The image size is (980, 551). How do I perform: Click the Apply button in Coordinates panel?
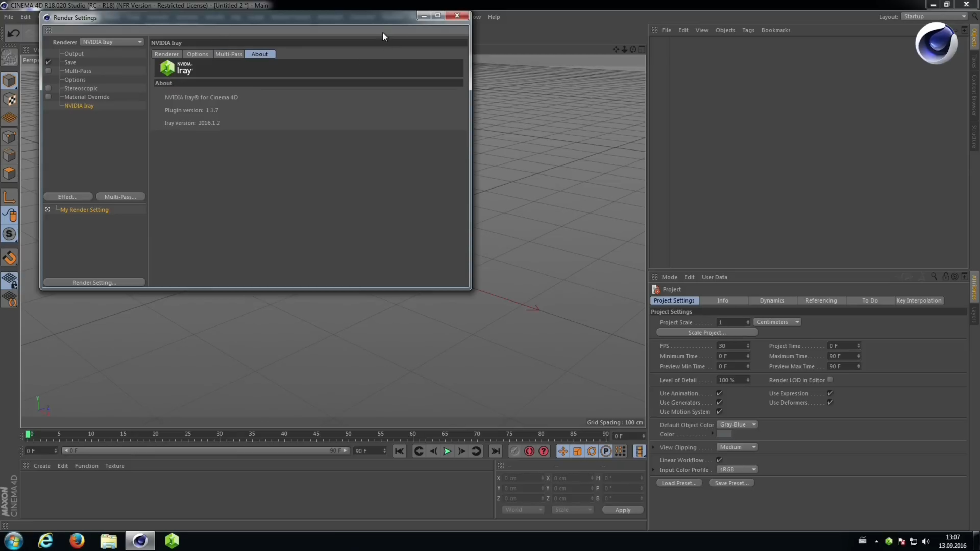623,510
